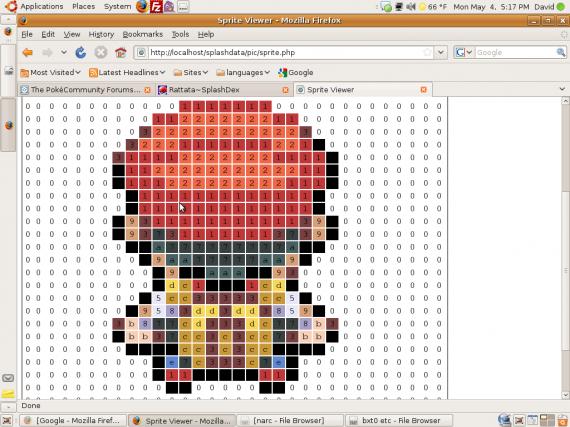570x427 pixels.
Task: Open the Help menu
Action: tap(206, 35)
